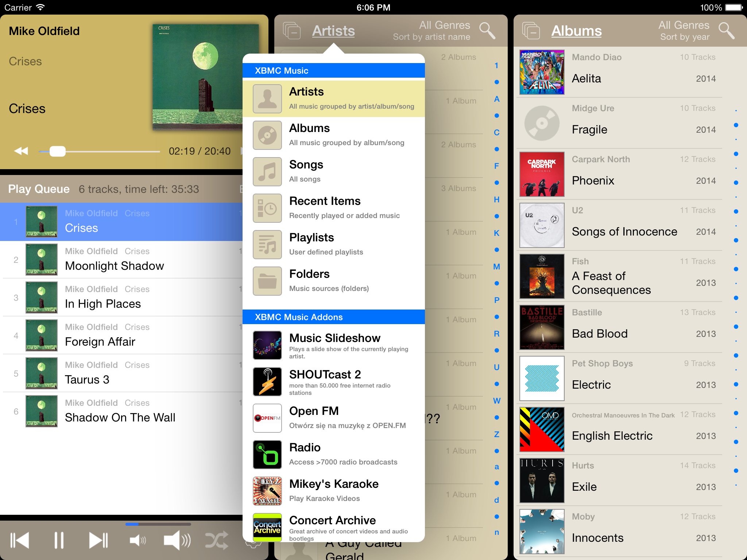The width and height of the screenshot is (747, 560).
Task: Open Hurts Exile album
Action: [x=620, y=481]
